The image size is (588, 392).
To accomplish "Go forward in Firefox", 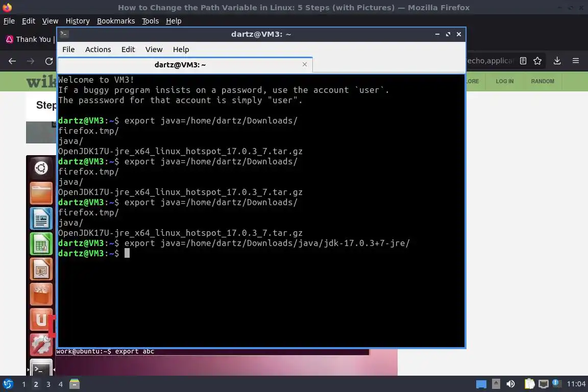I will coord(31,61).
